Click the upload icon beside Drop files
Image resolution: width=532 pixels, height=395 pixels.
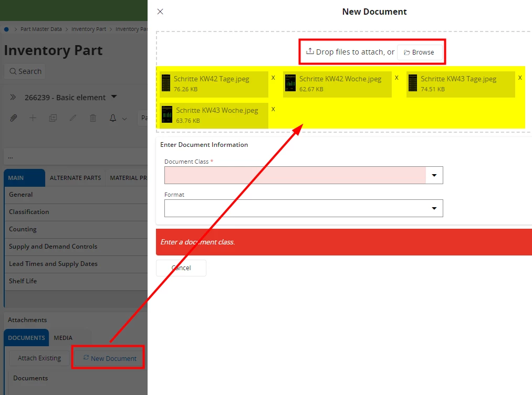pyautogui.click(x=310, y=51)
